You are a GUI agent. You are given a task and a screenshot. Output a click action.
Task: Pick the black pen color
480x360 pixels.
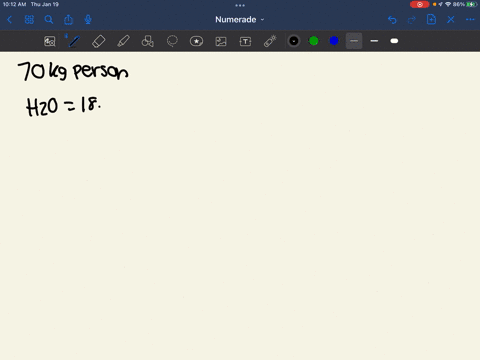[294, 41]
